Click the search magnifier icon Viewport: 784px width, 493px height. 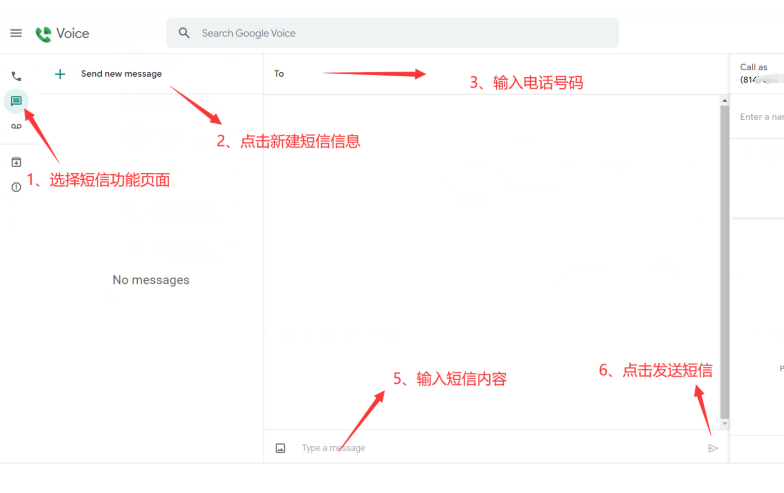tap(184, 33)
